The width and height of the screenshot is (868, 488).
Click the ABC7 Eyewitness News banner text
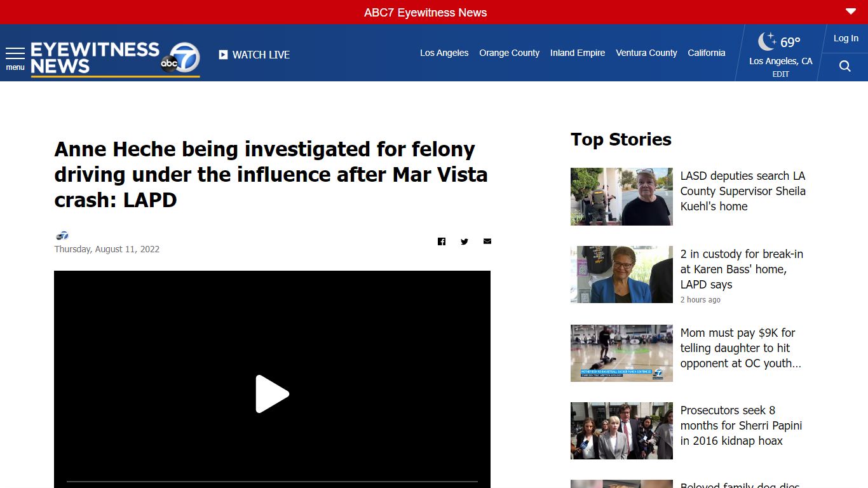(425, 12)
